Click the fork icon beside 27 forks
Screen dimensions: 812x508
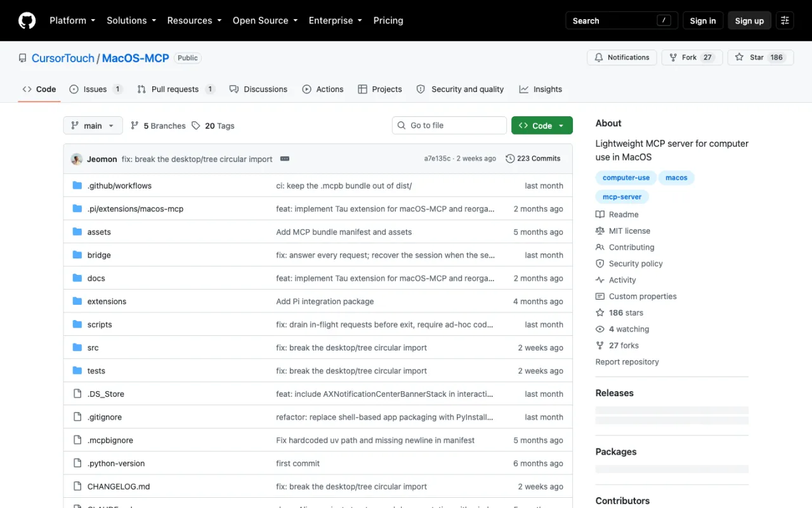pyautogui.click(x=600, y=345)
